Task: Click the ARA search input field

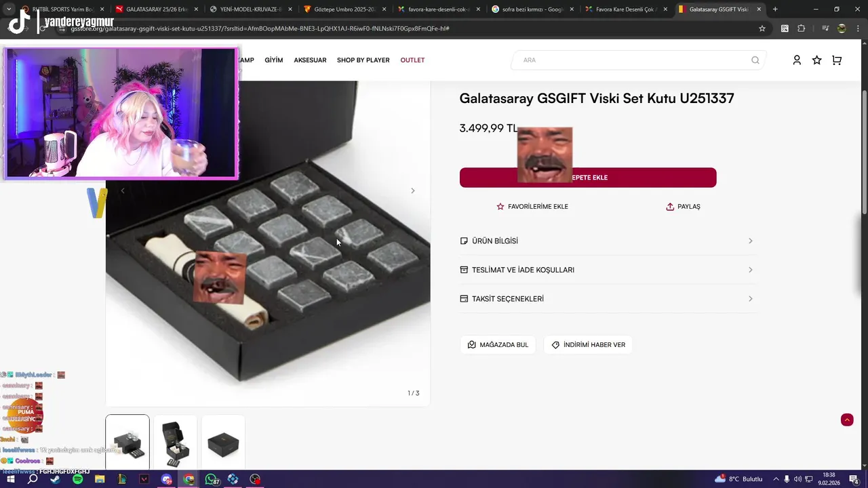Action: [x=634, y=60]
